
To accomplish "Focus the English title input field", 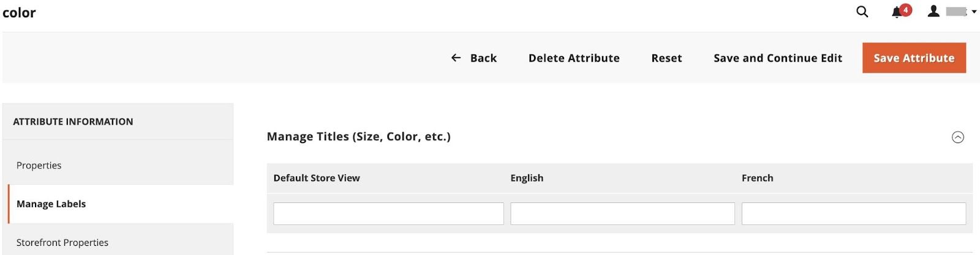I will click(x=622, y=214).
